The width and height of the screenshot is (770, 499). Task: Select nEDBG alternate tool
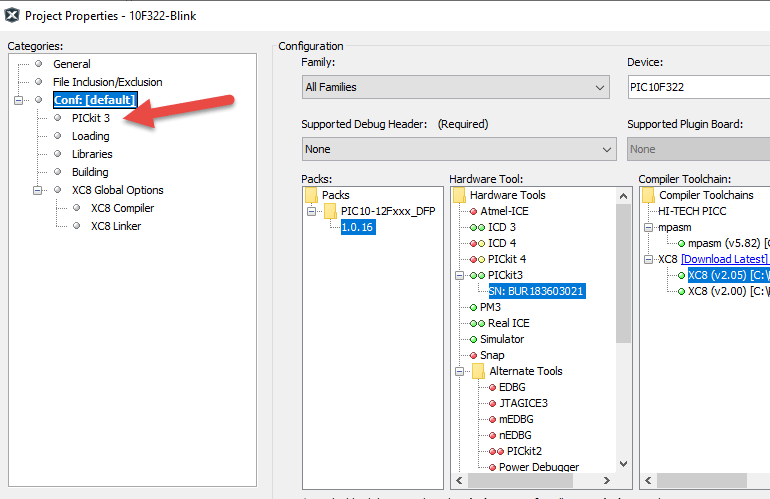515,435
